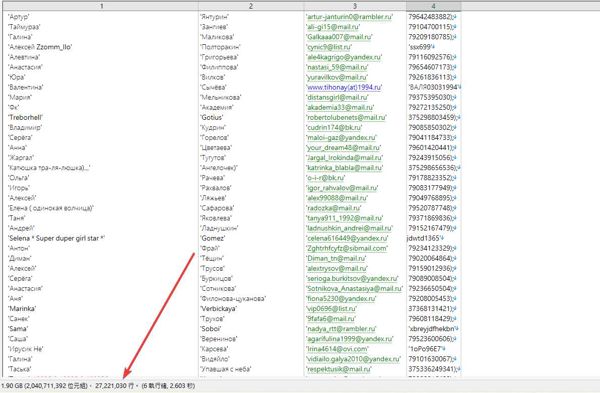The width and height of the screenshot is (600, 393).
Task: Click the agarifulina1999@yandex.ru cell
Action: (x=350, y=339)
